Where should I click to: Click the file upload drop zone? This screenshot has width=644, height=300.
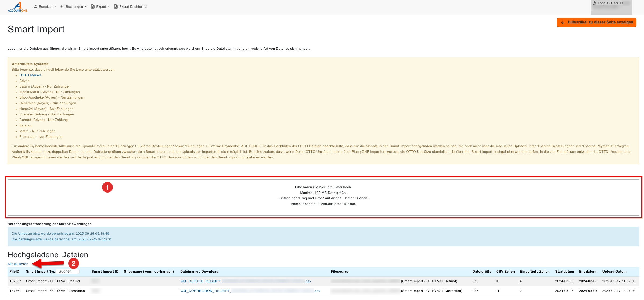pos(323,197)
